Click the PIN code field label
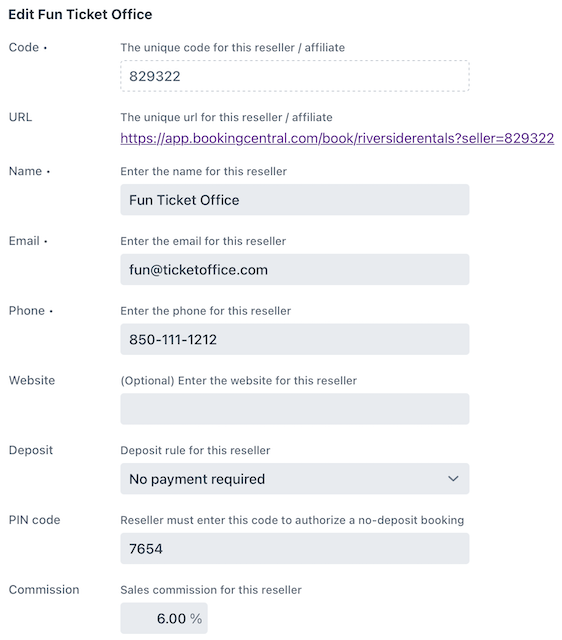562x640 pixels. pos(34,520)
